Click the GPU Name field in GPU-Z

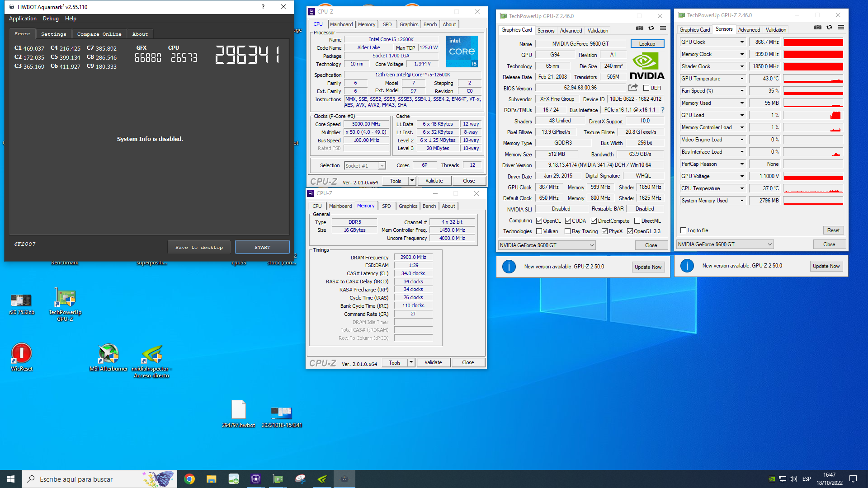[x=580, y=44]
